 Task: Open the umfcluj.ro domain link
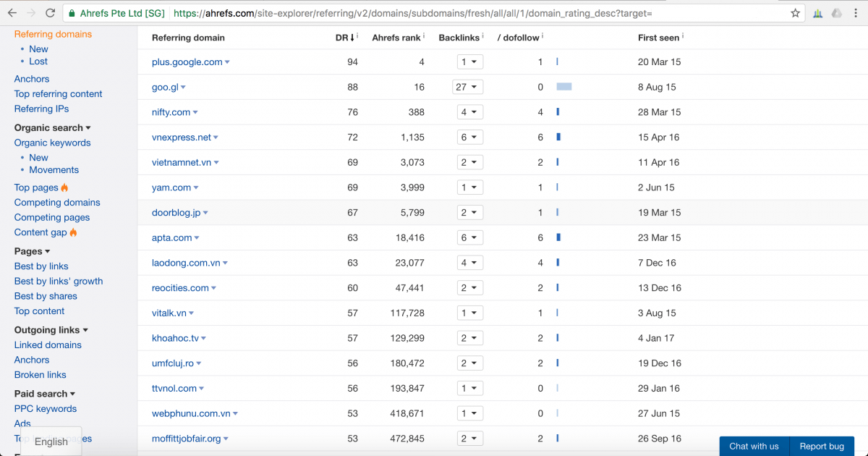coord(173,363)
